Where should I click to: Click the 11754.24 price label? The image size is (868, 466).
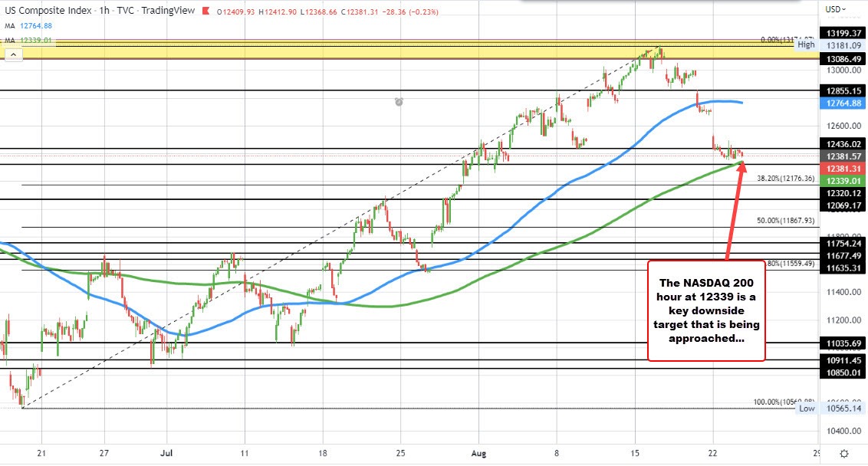843,244
